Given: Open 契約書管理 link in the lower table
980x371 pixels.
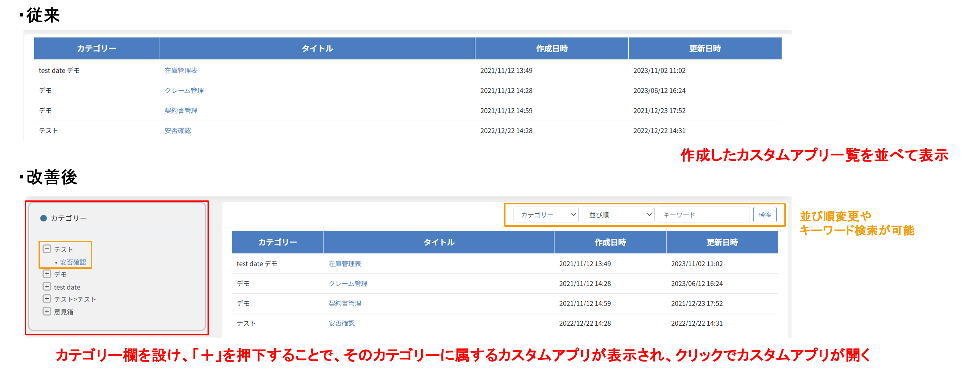Looking at the screenshot, I should pyautogui.click(x=345, y=303).
